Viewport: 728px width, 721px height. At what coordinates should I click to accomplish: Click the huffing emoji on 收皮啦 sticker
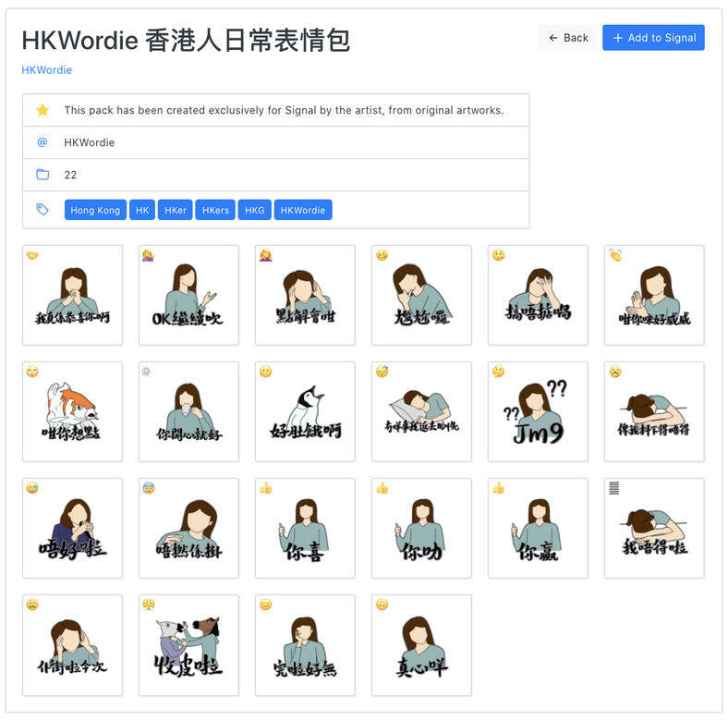pyautogui.click(x=149, y=605)
